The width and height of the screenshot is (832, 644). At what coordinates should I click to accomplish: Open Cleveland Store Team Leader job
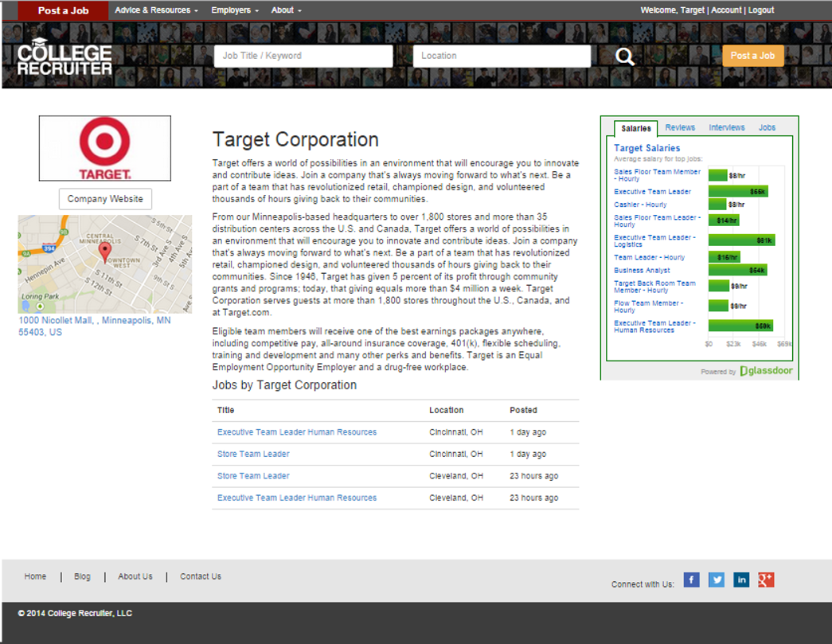(x=253, y=476)
